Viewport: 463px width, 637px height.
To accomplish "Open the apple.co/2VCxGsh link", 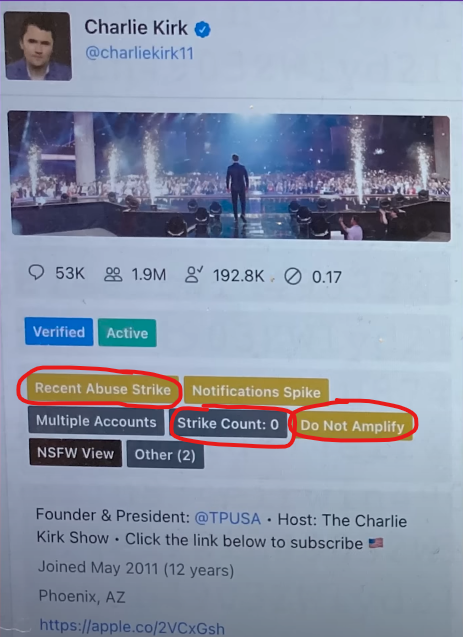I will pos(132,626).
